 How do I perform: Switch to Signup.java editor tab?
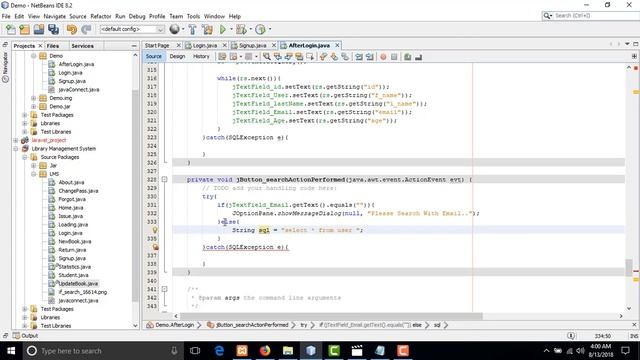(252, 45)
